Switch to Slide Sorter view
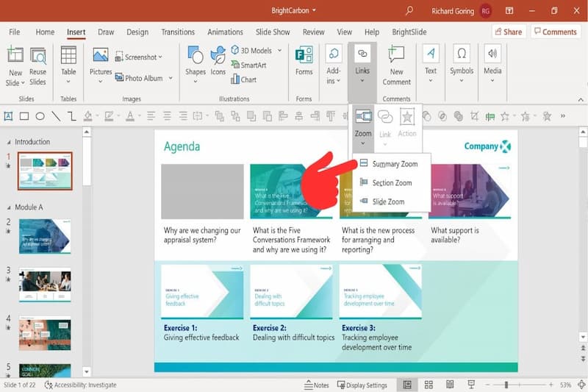588x392 pixels. pyautogui.click(x=429, y=385)
